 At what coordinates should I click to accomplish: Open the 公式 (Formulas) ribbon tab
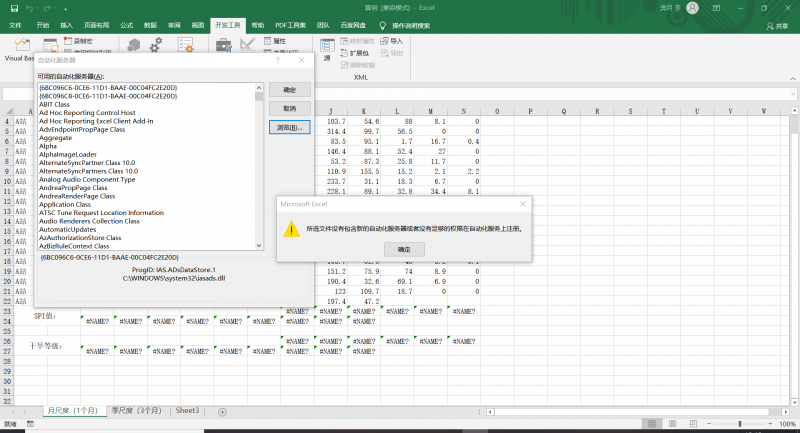[x=127, y=24]
